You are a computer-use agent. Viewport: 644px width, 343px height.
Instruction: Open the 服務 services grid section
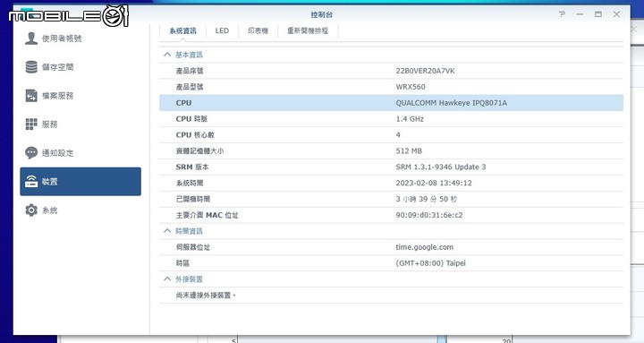point(80,124)
